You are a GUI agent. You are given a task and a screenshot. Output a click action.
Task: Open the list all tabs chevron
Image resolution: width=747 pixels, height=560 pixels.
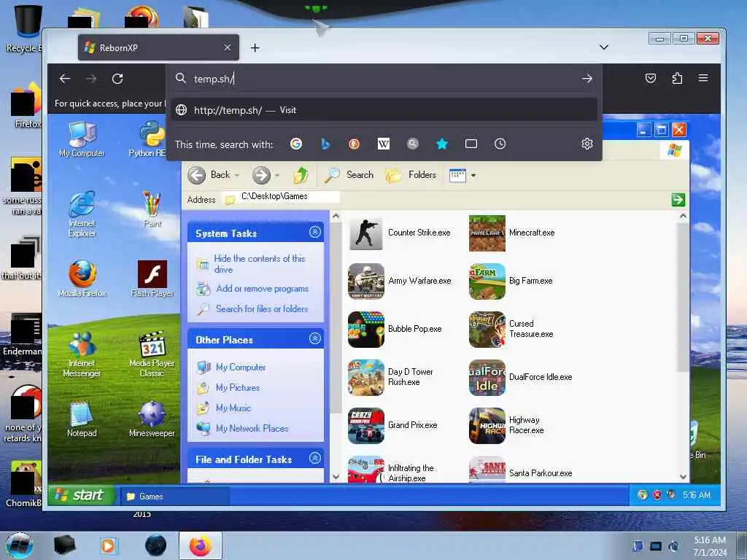(603, 47)
